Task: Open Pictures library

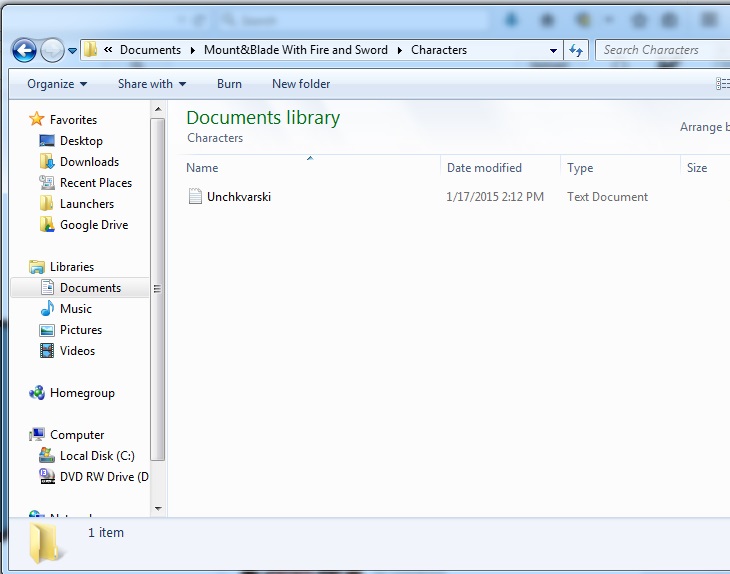Action: coord(81,330)
